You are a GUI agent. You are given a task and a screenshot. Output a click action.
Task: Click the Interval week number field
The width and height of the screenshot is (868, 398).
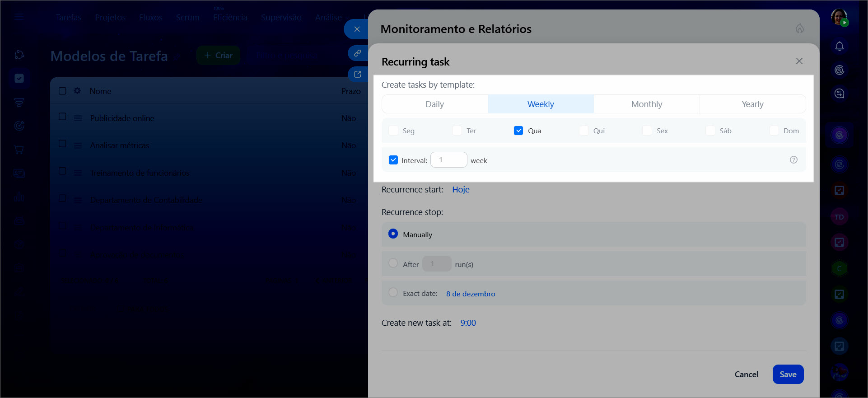[x=448, y=160]
